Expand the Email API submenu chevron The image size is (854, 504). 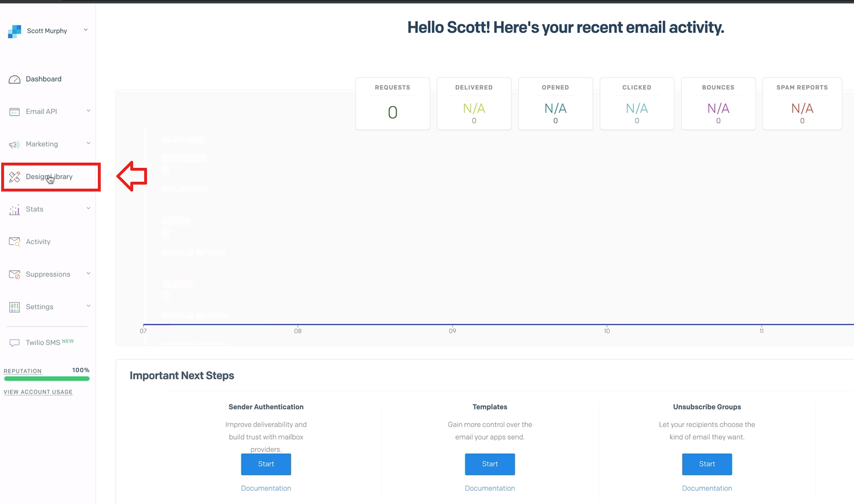click(88, 111)
